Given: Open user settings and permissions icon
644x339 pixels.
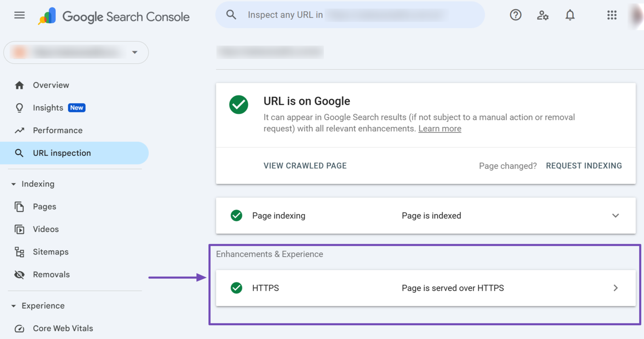Looking at the screenshot, I should (x=543, y=15).
